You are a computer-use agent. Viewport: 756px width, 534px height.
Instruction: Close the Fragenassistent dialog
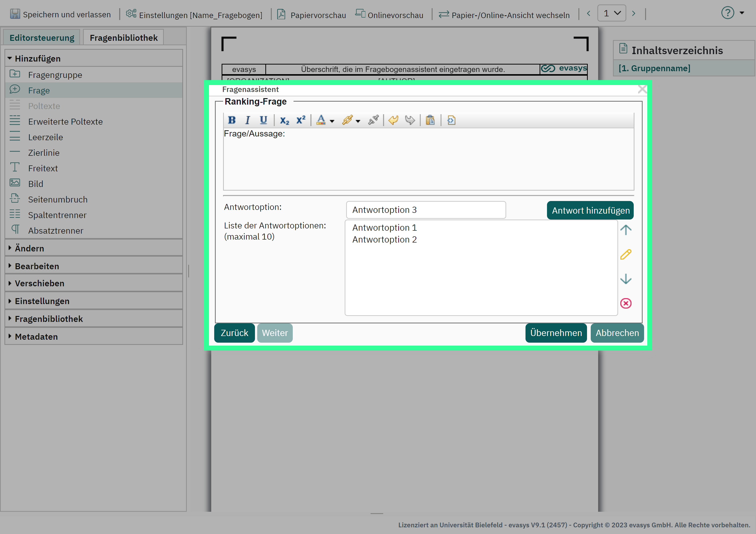(x=642, y=89)
